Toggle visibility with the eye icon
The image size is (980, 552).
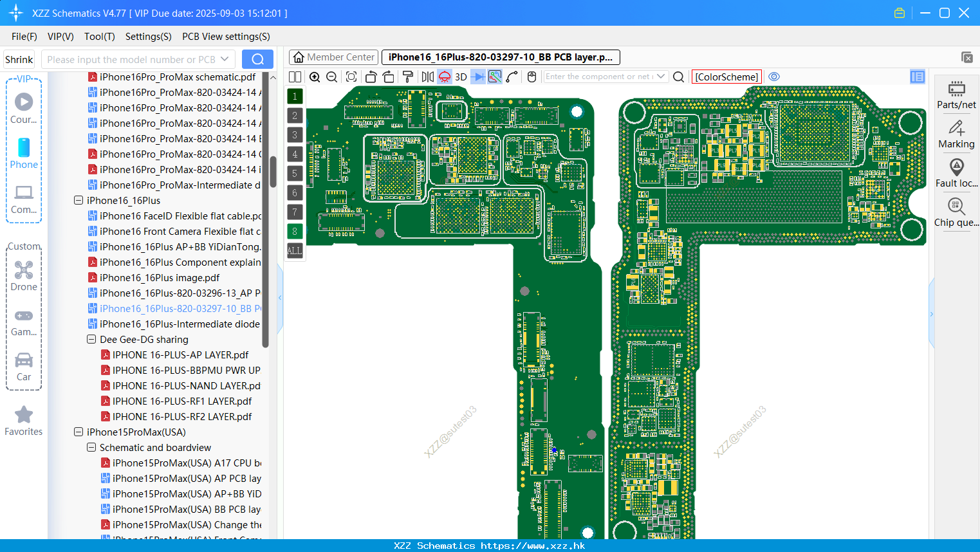click(774, 77)
